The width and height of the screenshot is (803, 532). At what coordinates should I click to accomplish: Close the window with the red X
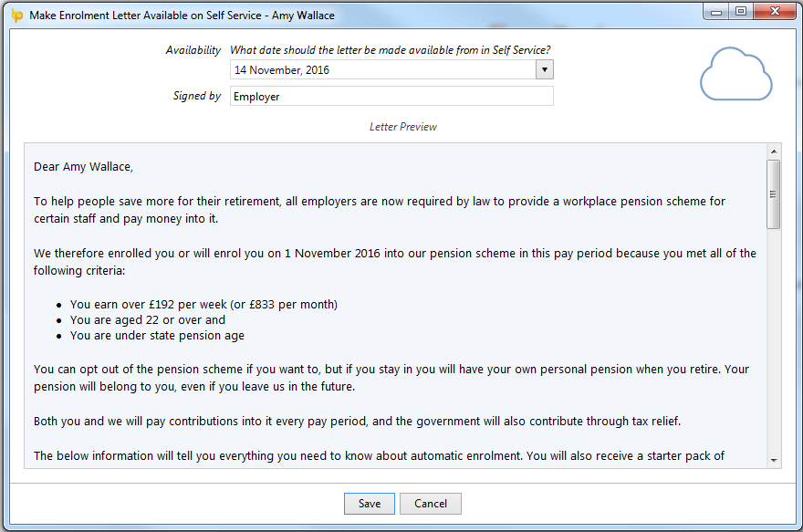coord(773,11)
